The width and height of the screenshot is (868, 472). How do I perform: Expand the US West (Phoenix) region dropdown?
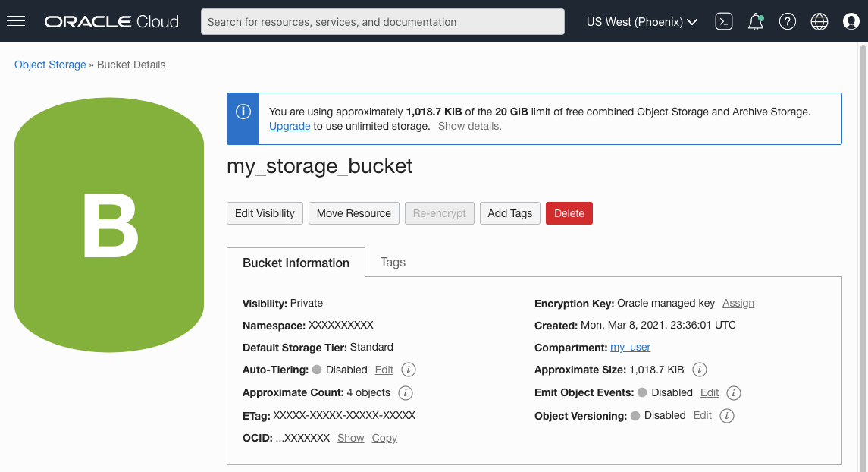(x=642, y=22)
